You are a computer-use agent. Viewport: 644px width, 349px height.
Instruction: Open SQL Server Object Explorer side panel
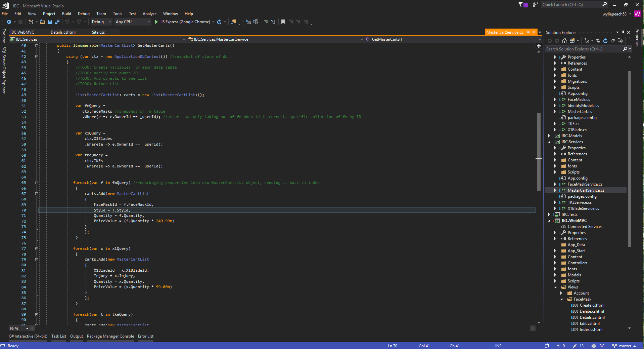[4, 70]
